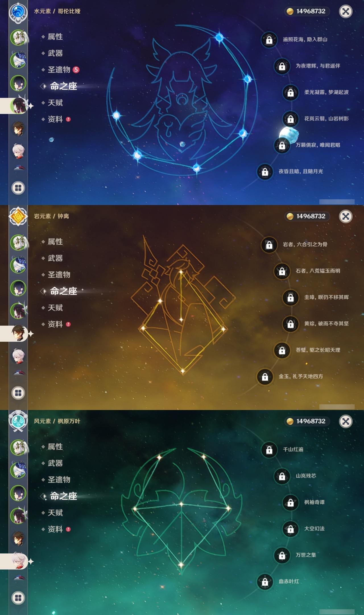Open the character grid icon in Kokomi panel

pos(18,188)
